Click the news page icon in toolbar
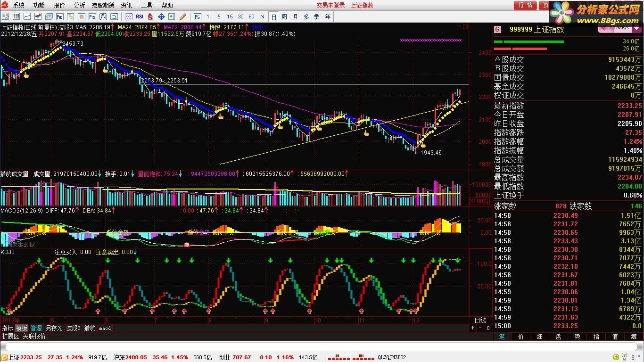Screen dimensions: 644x362 (49, 16)
